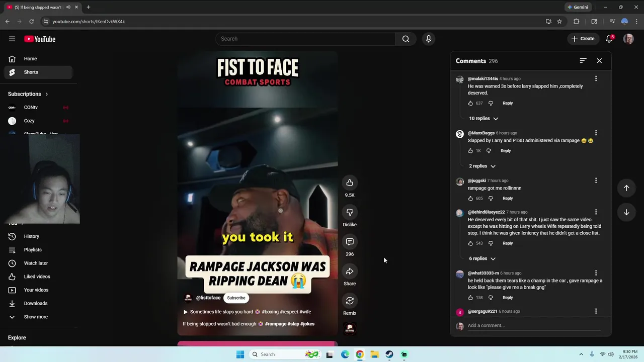Viewport: 644px width, 362px height.
Task: Bookmark this page with the star icon
Action: (559, 22)
